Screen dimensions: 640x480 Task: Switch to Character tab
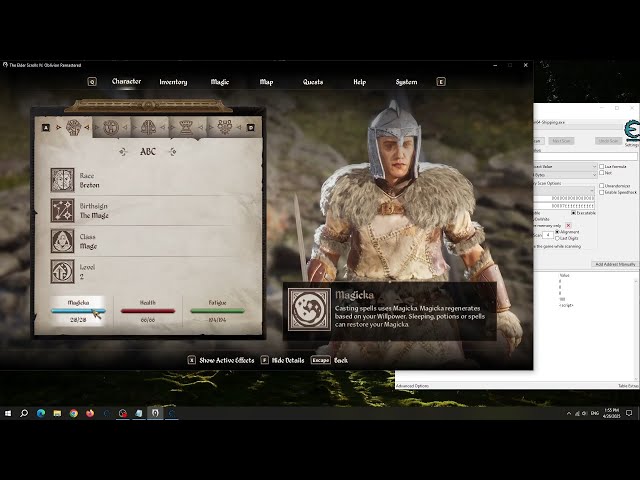click(x=127, y=82)
